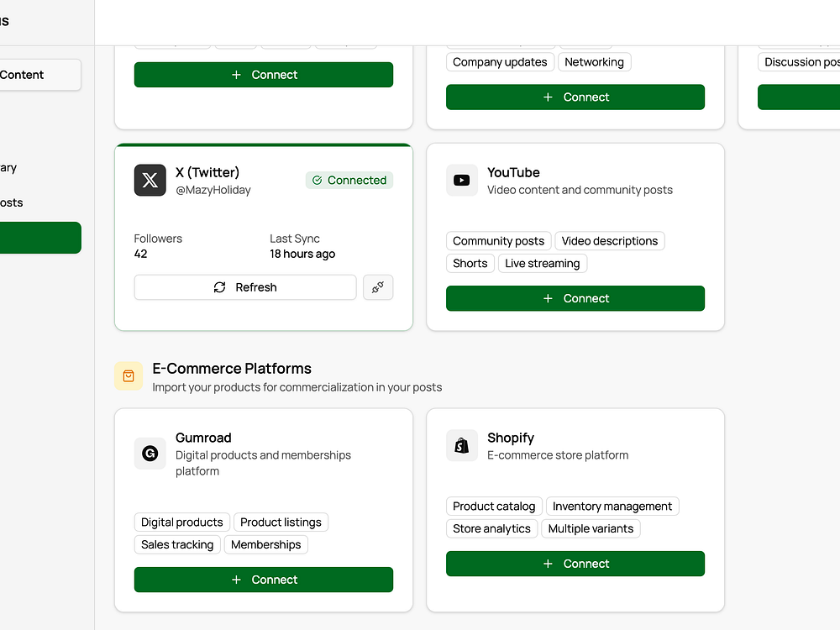Select the Community posts tag

[x=499, y=241]
